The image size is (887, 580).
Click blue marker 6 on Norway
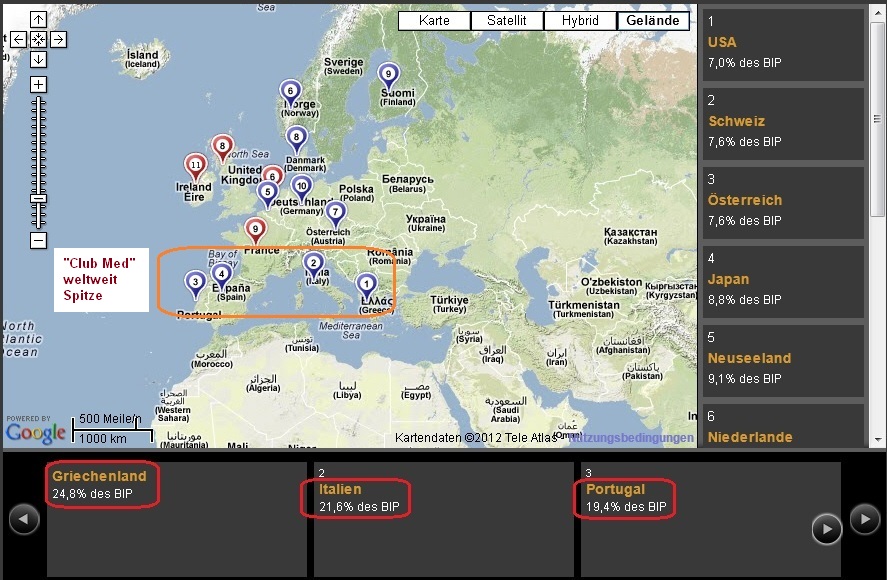pos(290,92)
